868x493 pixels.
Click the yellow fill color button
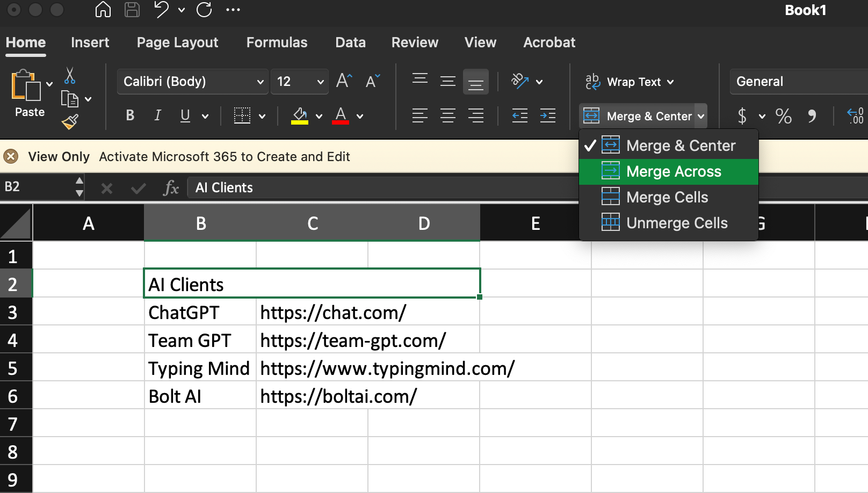pos(300,115)
